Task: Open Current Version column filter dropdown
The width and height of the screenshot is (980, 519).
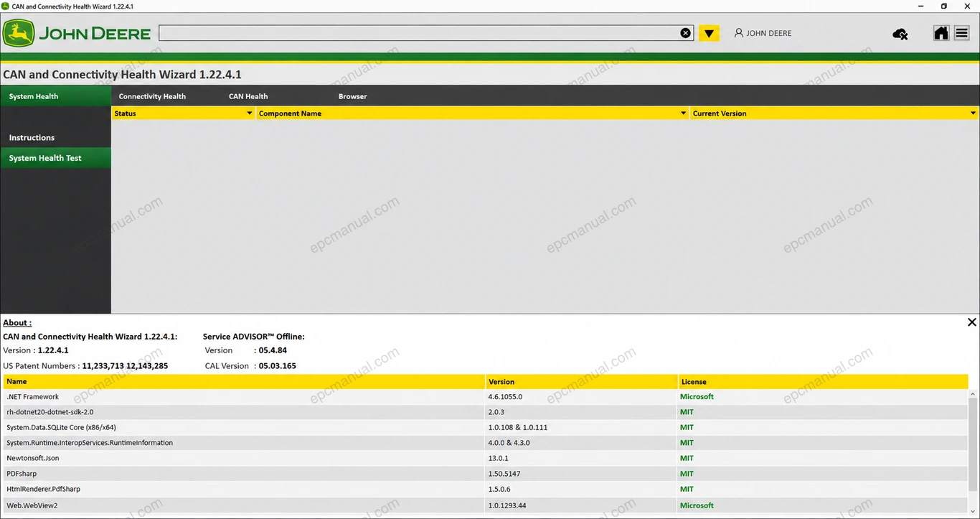Action: pos(974,113)
